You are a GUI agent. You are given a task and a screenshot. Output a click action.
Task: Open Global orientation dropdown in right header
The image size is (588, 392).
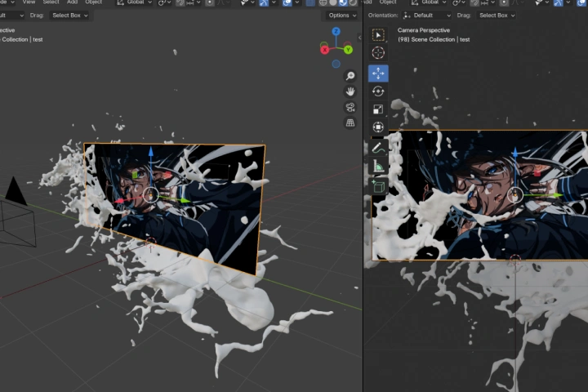[429, 3]
